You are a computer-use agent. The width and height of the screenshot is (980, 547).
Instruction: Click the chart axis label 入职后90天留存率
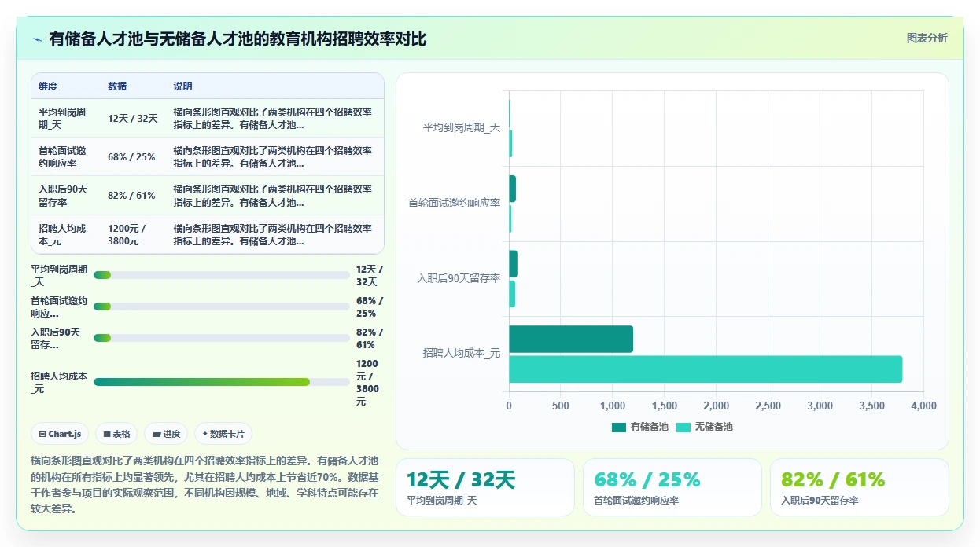coord(459,279)
